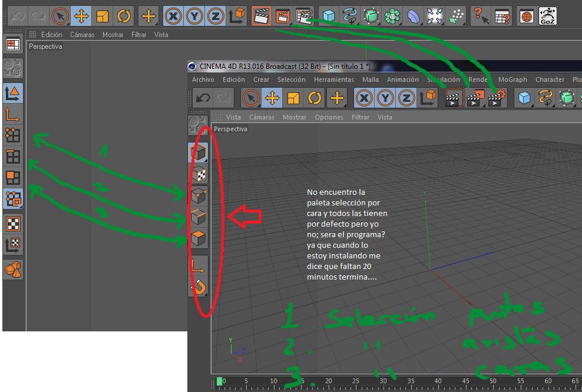Viewport: 582px width, 392px height.
Task: Toggle Y axis lock in front window
Action: 385,98
